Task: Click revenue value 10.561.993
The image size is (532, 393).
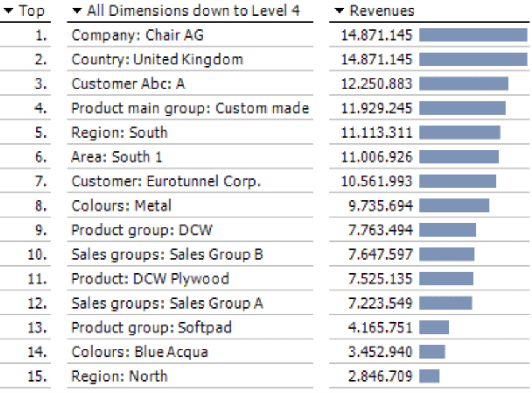Action: coord(376,181)
